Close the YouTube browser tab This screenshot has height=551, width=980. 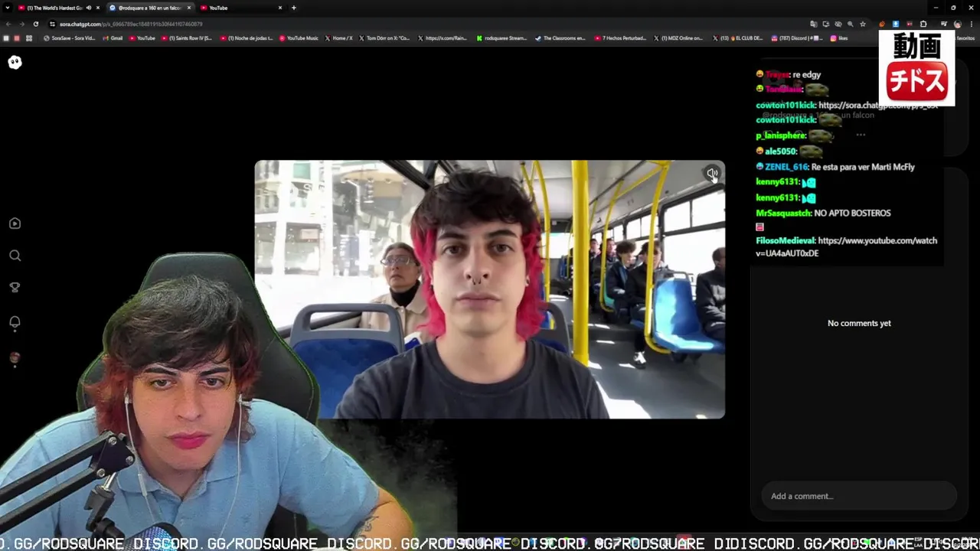tap(280, 8)
